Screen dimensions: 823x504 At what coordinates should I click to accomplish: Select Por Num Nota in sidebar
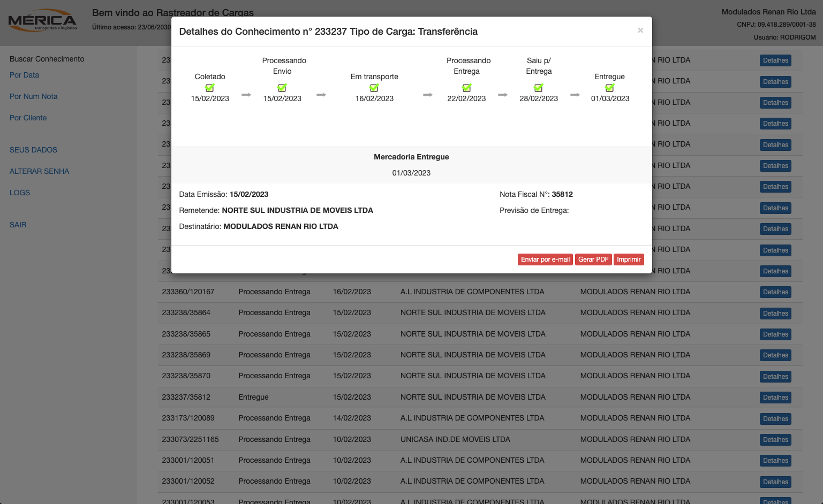pos(33,96)
